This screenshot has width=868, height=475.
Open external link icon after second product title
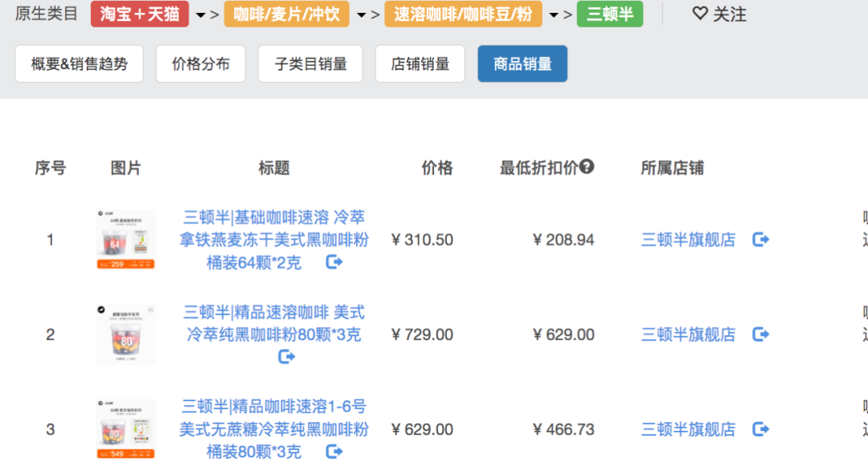coord(286,357)
